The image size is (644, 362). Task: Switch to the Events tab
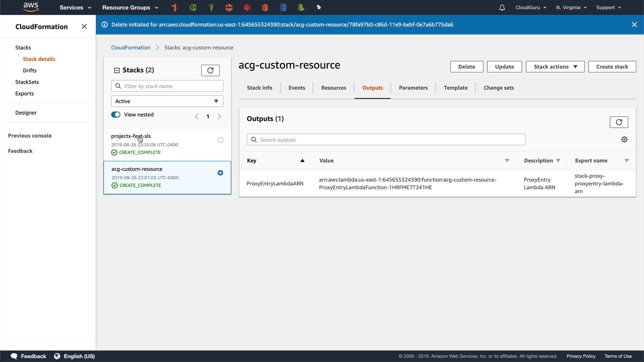click(297, 88)
